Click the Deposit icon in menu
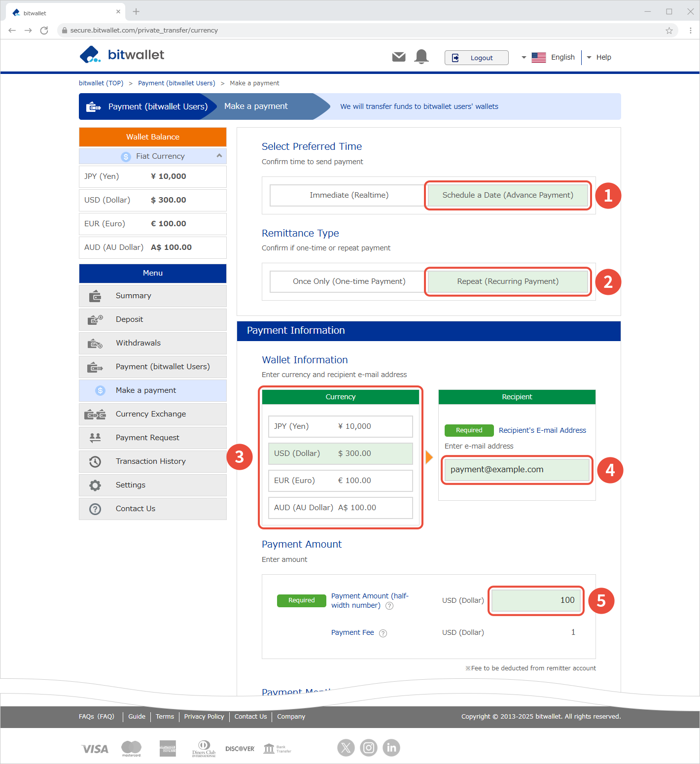Screen dimensions: 700x764 click(x=95, y=319)
